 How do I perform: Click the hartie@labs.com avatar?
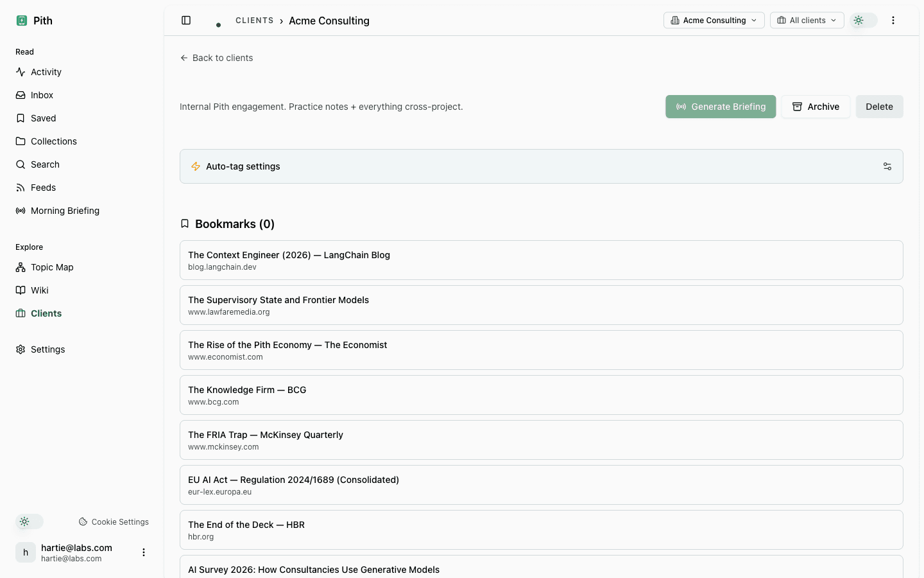click(26, 552)
